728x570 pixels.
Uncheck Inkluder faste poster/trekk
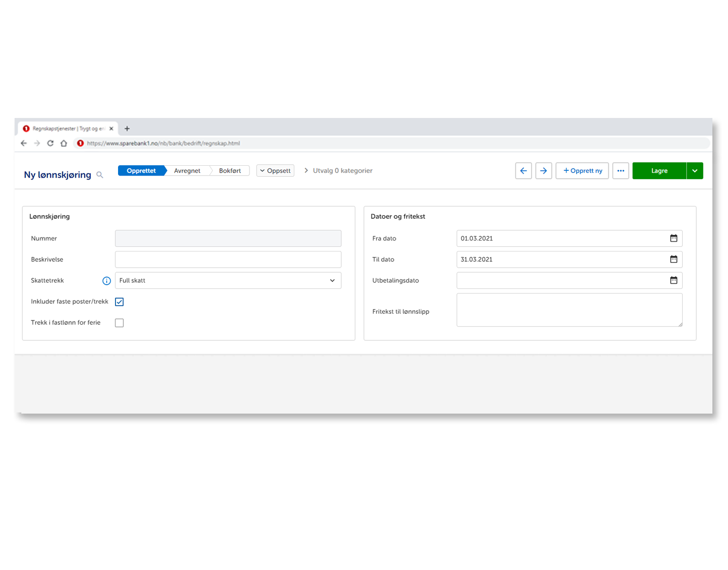[x=120, y=302]
